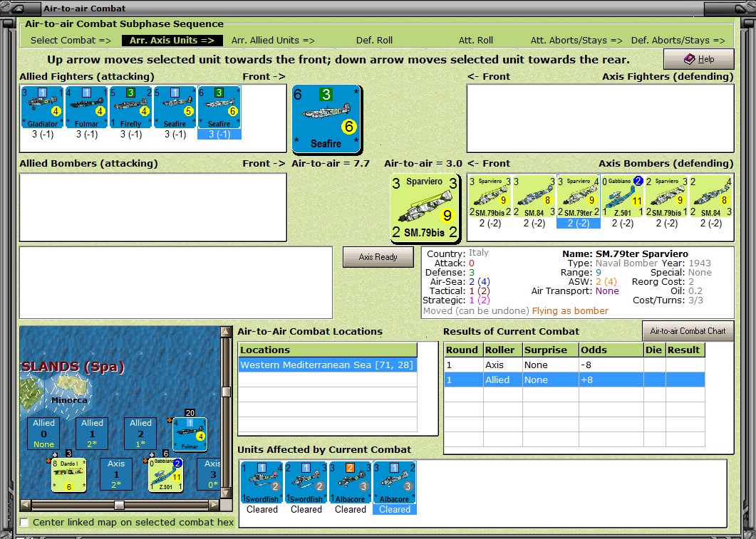Click the Result column header
Screen dimensions: 756x539
coord(685,350)
